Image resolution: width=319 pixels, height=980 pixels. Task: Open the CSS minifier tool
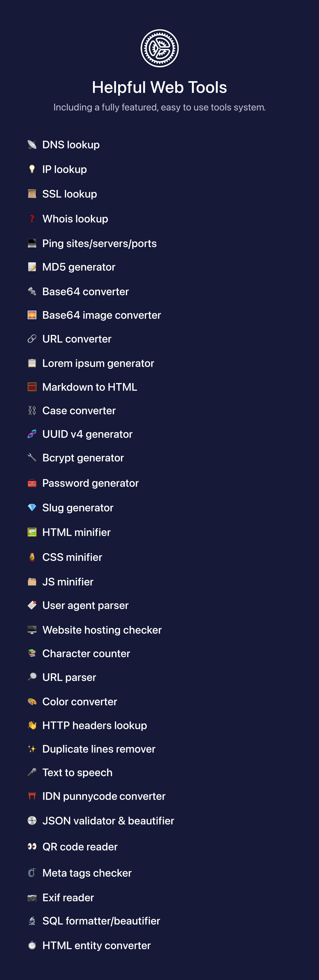[x=72, y=557]
